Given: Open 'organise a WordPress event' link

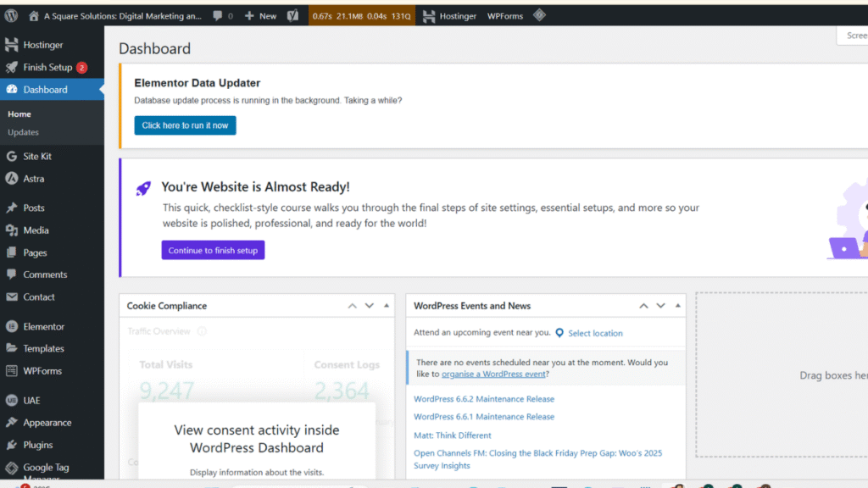Looking at the screenshot, I should (x=493, y=374).
